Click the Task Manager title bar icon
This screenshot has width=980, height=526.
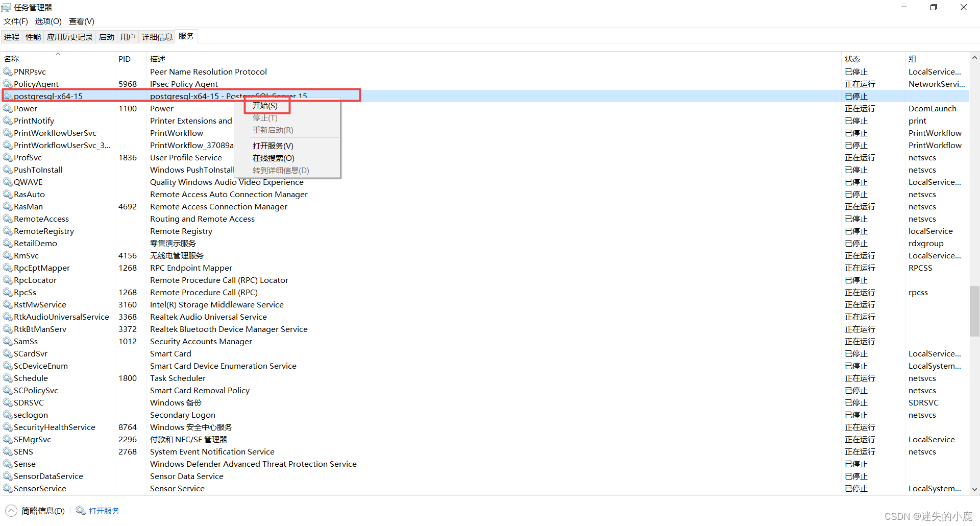pos(6,7)
